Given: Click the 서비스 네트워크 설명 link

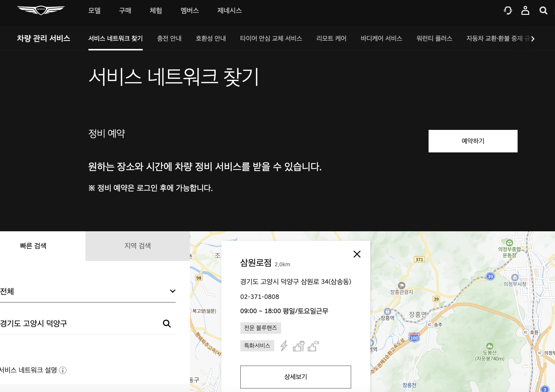Looking at the screenshot, I should click(28, 370).
